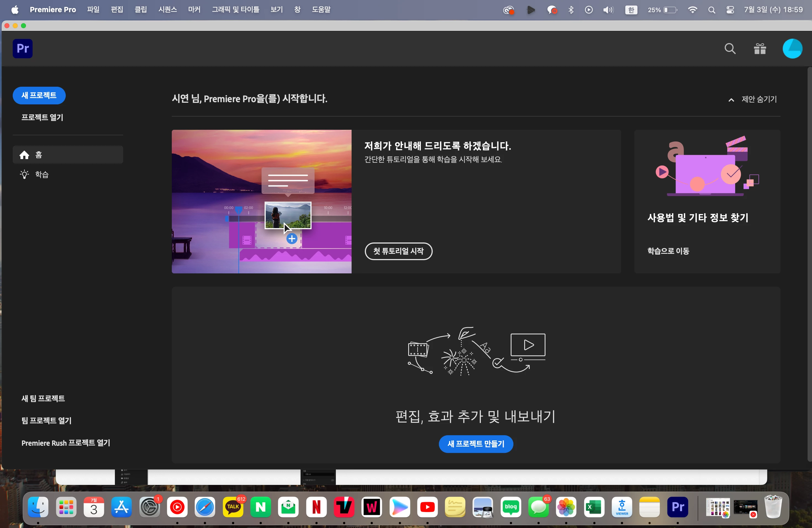Viewport: 812px width, 528px height.
Task: Click 첫 튜토리얼 시작 button
Action: click(x=398, y=251)
